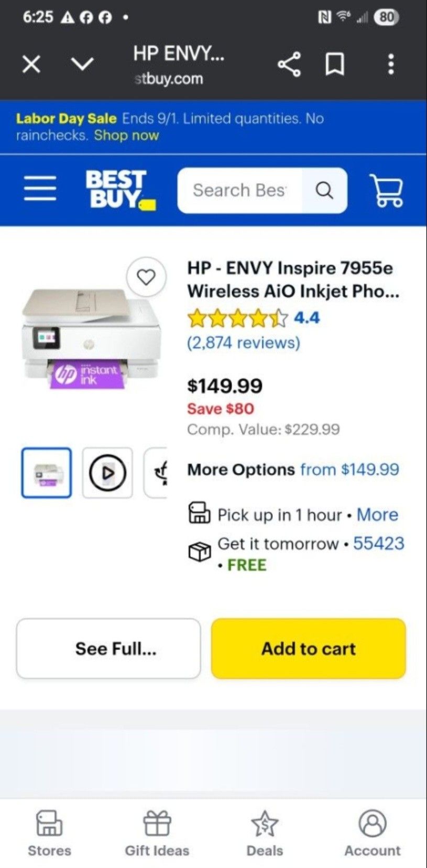This screenshot has width=427, height=868.
Task: Add the HP printer to cart
Action: pyautogui.click(x=308, y=649)
